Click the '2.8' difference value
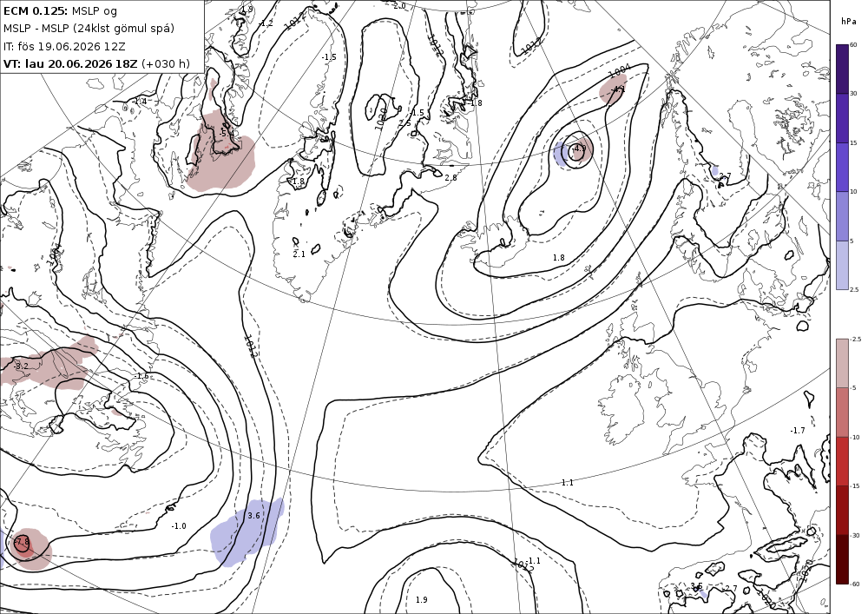This screenshot has width=868, height=614. coord(451,178)
